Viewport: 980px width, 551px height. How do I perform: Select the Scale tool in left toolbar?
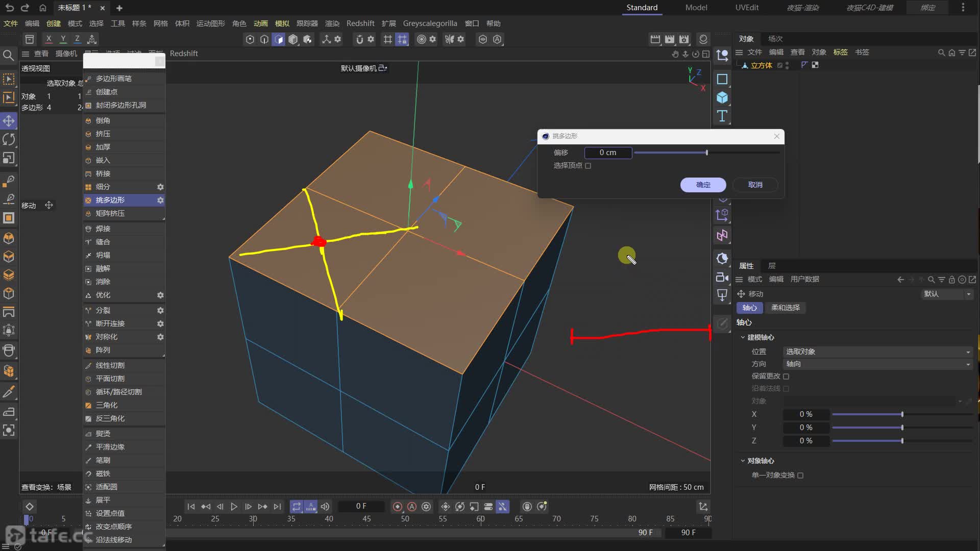click(9, 158)
